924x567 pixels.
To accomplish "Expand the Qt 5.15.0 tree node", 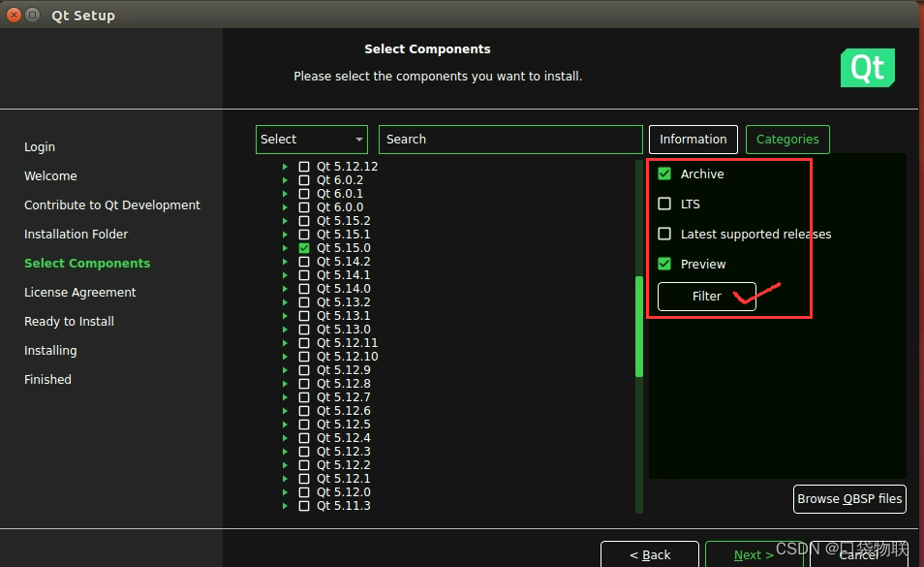I will coord(285,248).
